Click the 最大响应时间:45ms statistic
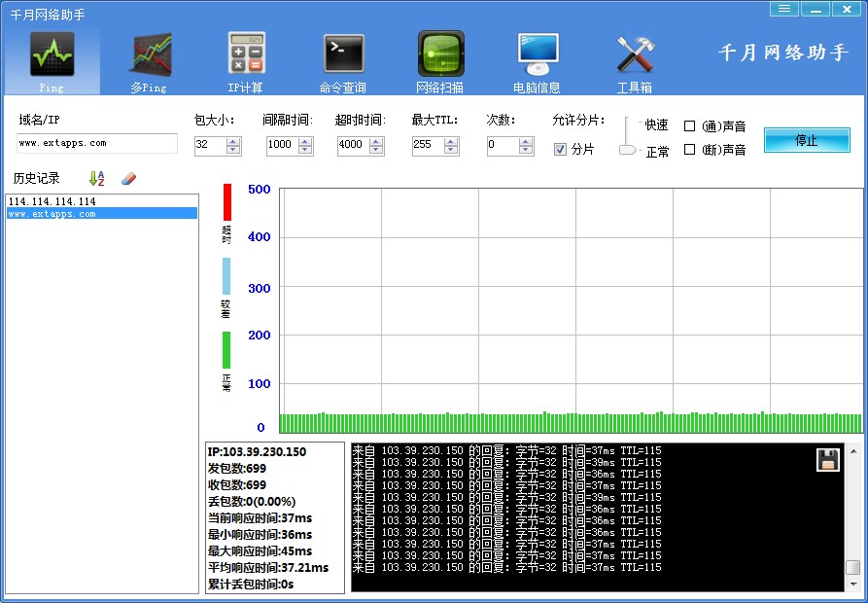Viewport: 868px width, 603px height. (x=260, y=551)
